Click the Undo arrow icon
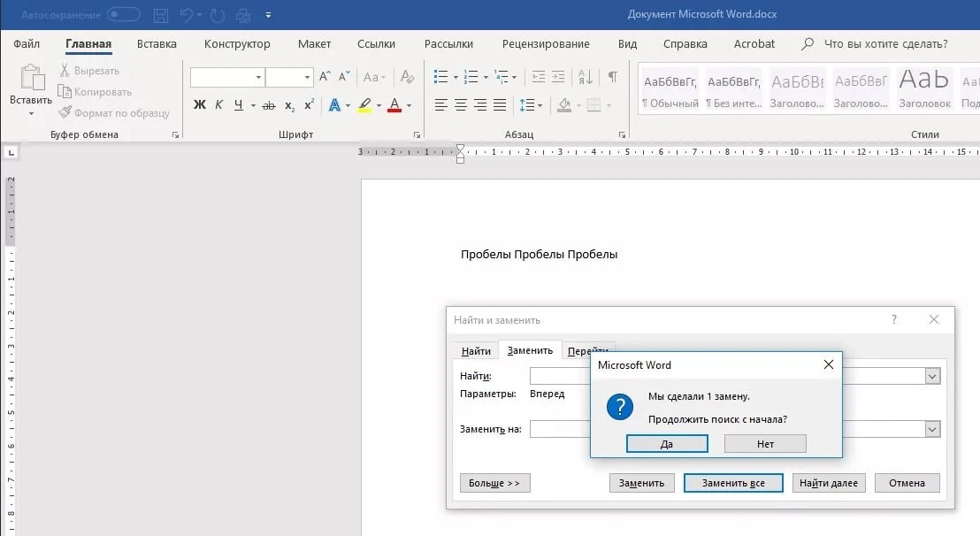 pos(187,14)
